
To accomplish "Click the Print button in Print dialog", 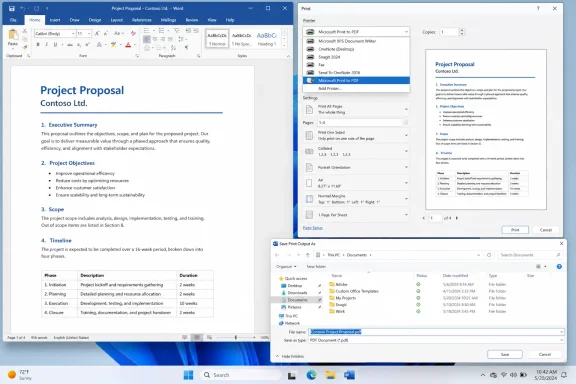I will coord(515,230).
